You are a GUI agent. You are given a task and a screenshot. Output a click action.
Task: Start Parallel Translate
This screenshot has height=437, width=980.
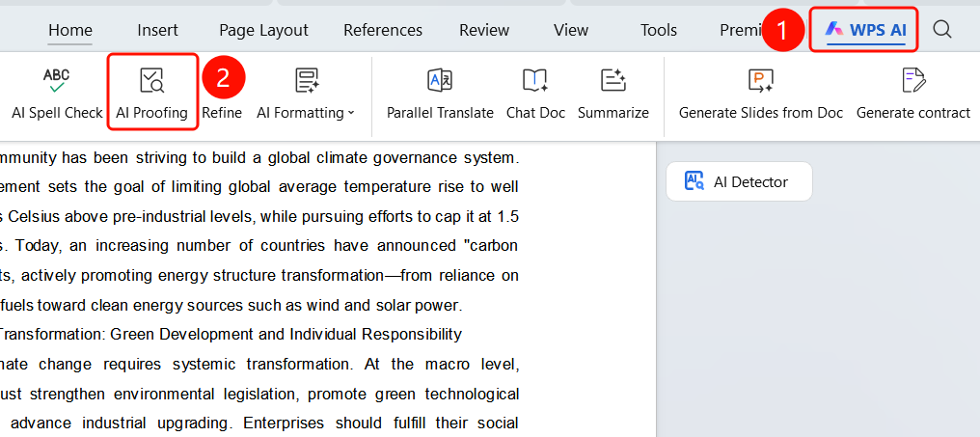click(x=440, y=94)
